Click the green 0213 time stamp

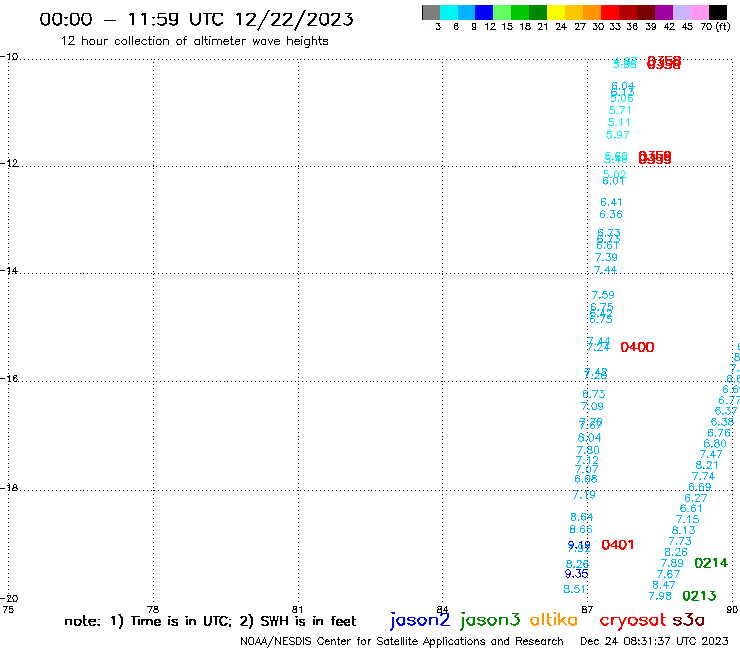(x=699, y=596)
